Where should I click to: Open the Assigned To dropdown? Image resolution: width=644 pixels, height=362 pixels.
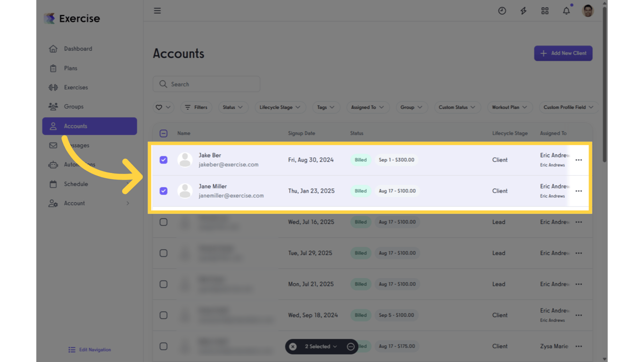tap(368, 107)
